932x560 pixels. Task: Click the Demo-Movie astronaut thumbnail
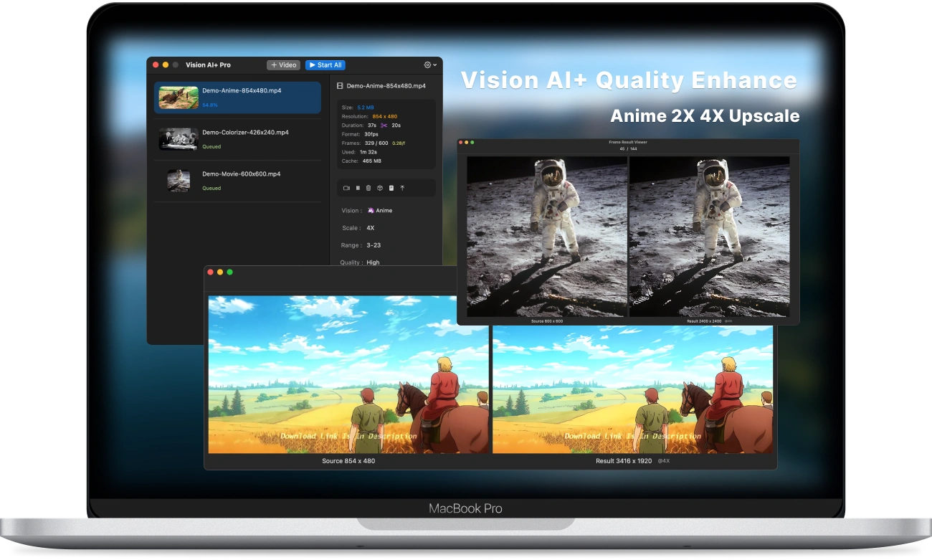click(179, 181)
